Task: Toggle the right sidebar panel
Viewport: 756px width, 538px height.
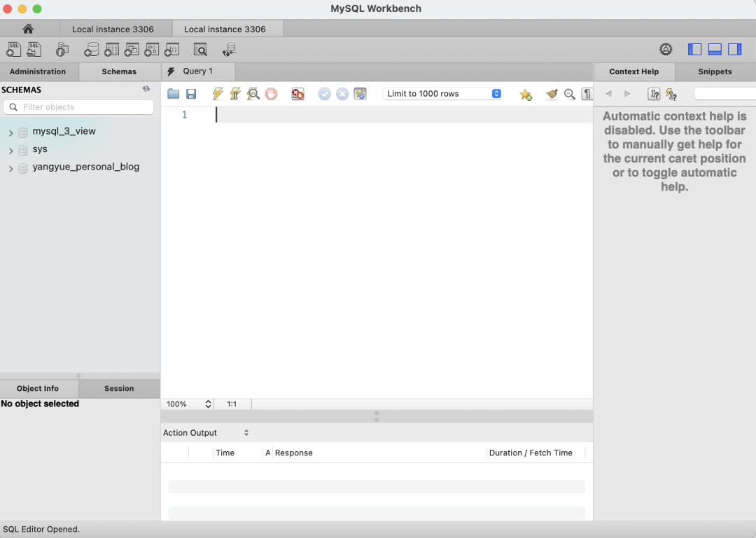Action: pos(735,49)
